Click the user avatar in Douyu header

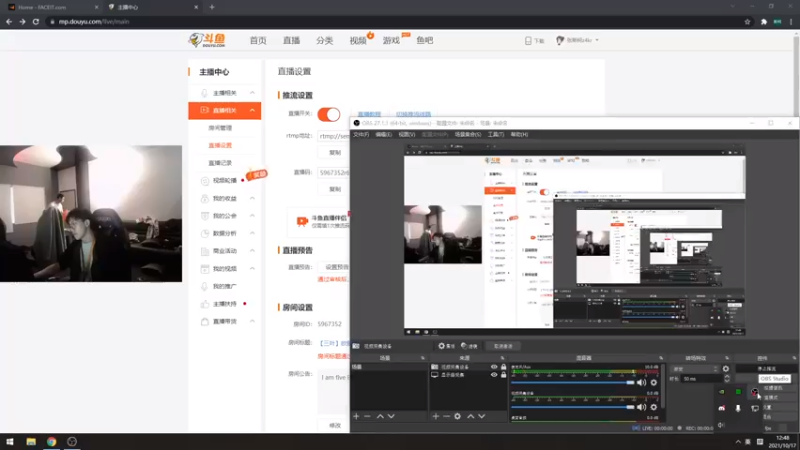click(560, 40)
